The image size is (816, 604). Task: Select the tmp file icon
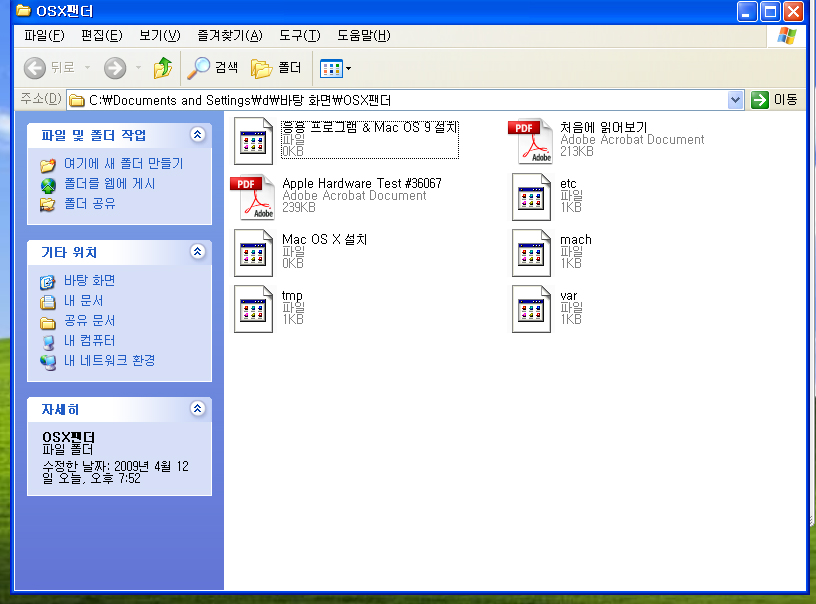[253, 309]
